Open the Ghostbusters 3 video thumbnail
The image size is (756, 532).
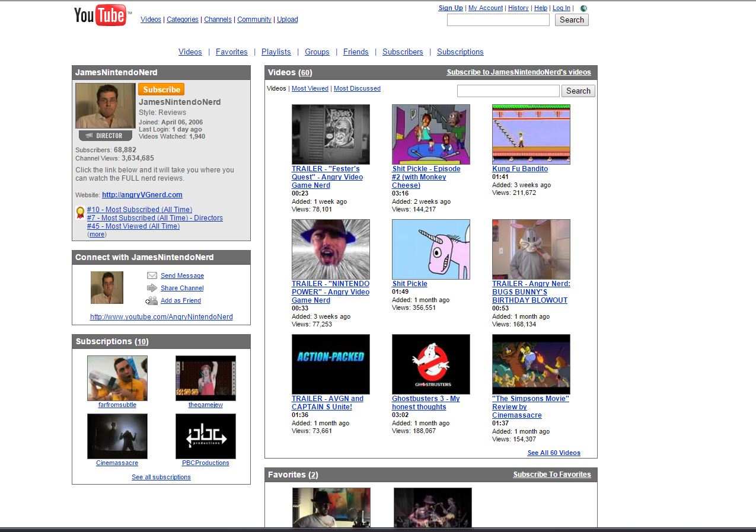coord(431,364)
